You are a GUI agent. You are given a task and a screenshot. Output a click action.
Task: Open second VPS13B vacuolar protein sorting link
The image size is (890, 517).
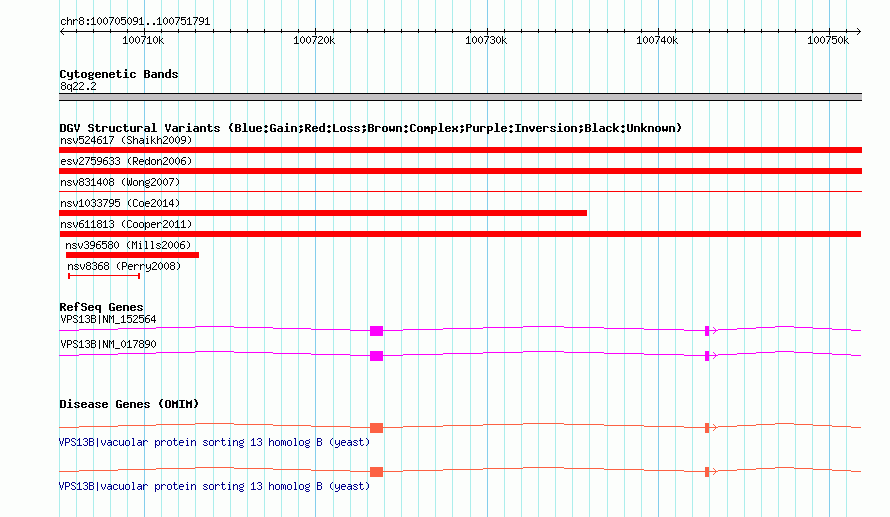pos(214,486)
